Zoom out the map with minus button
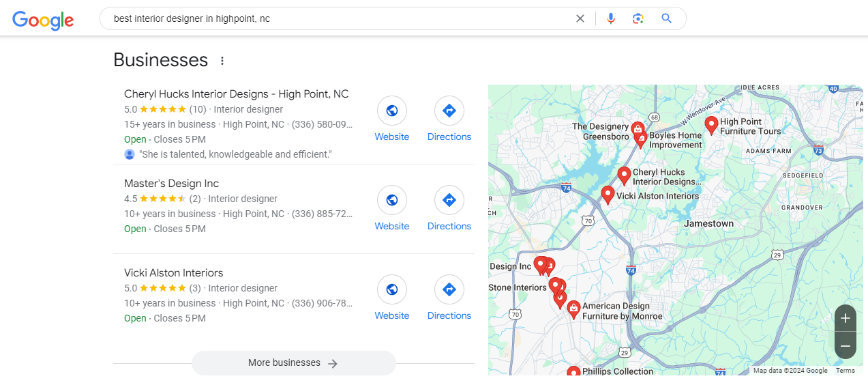The width and height of the screenshot is (868, 385). (845, 346)
